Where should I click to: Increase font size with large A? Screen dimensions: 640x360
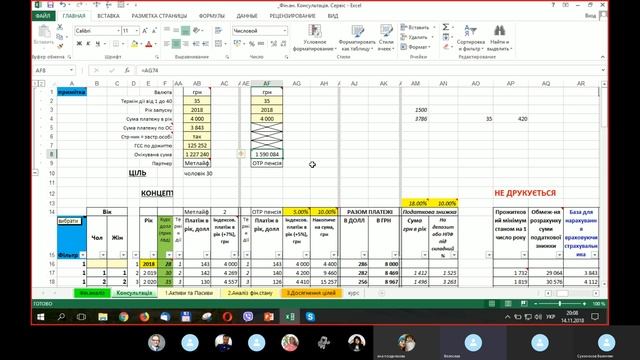145,31
